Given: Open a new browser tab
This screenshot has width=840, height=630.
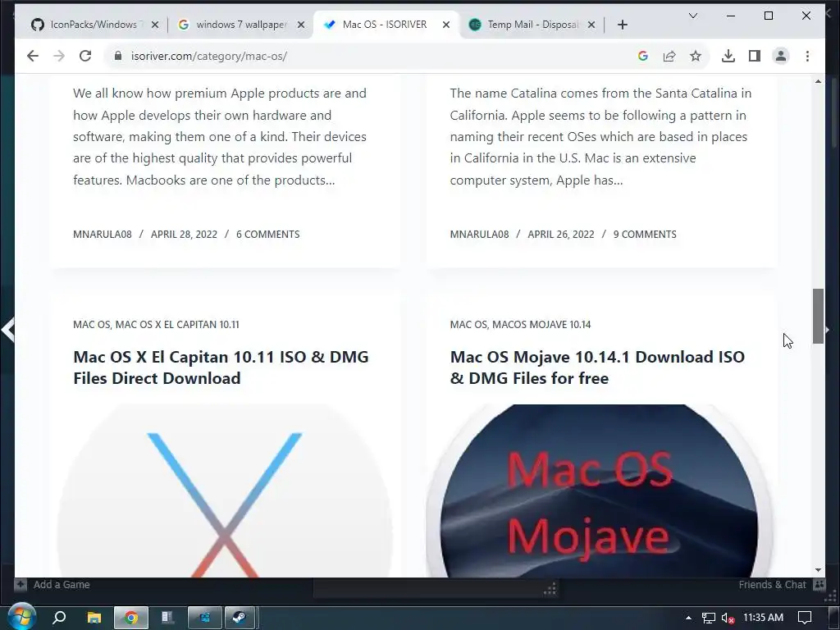Looking at the screenshot, I should [x=622, y=25].
